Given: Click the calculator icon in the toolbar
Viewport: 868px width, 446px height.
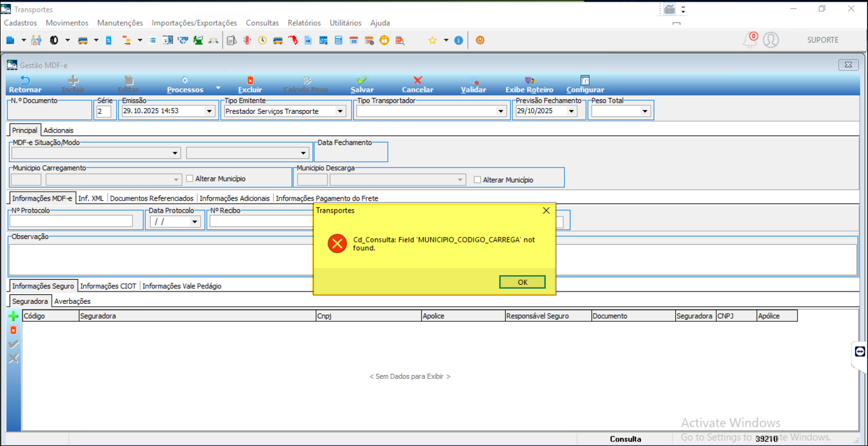Looking at the screenshot, I should click(x=339, y=41).
